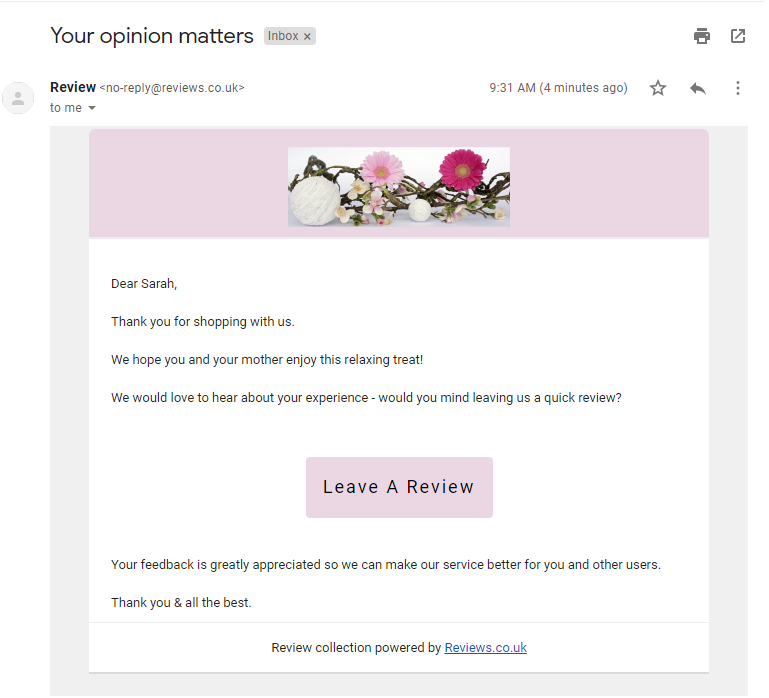Open the email in a new window

click(x=738, y=36)
